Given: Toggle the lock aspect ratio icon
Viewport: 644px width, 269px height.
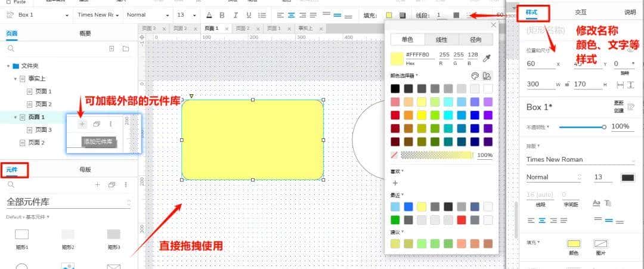Looking at the screenshot, I should [567, 85].
